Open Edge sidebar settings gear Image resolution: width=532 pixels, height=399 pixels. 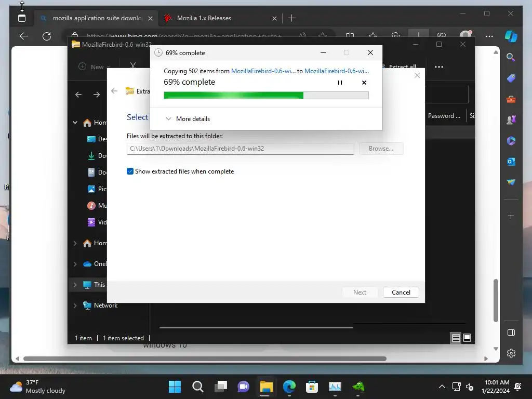pyautogui.click(x=511, y=353)
